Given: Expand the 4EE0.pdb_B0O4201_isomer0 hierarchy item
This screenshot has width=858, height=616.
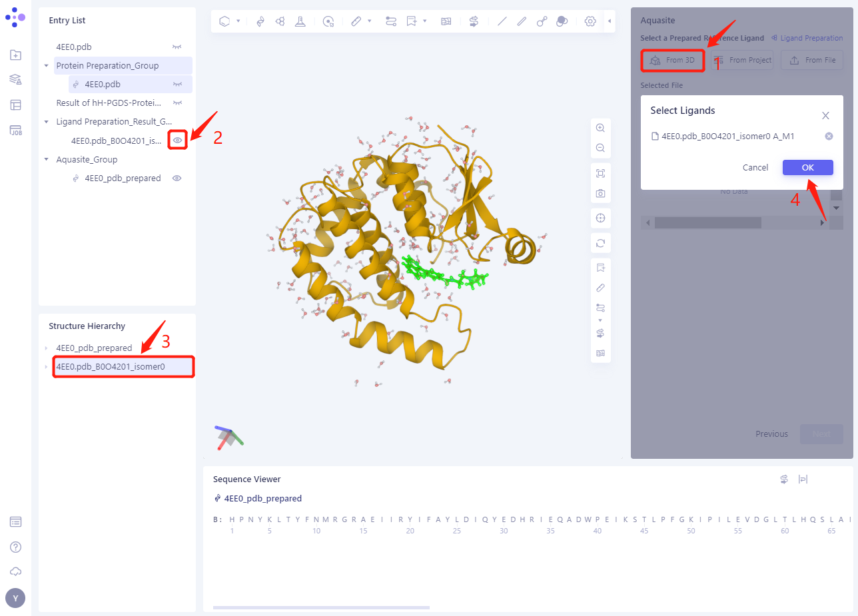Looking at the screenshot, I should click(x=47, y=366).
